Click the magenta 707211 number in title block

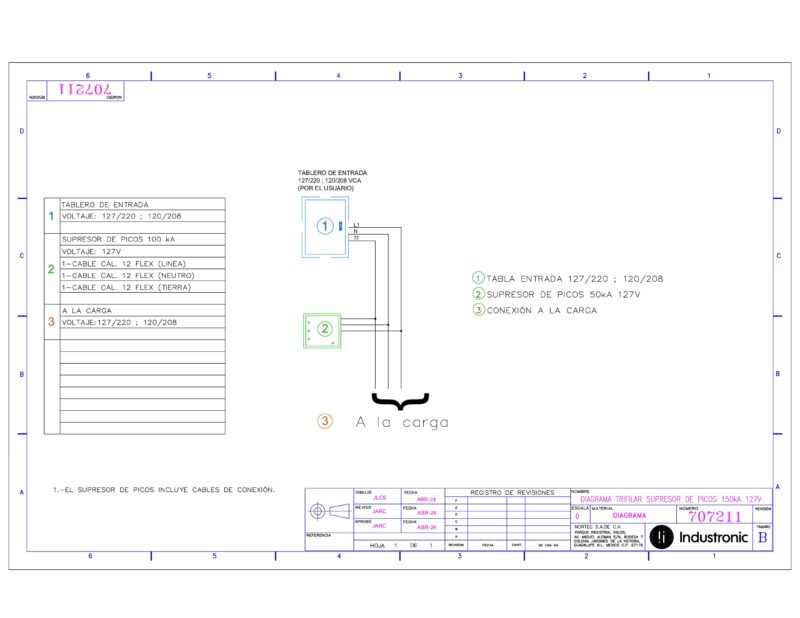(x=714, y=516)
